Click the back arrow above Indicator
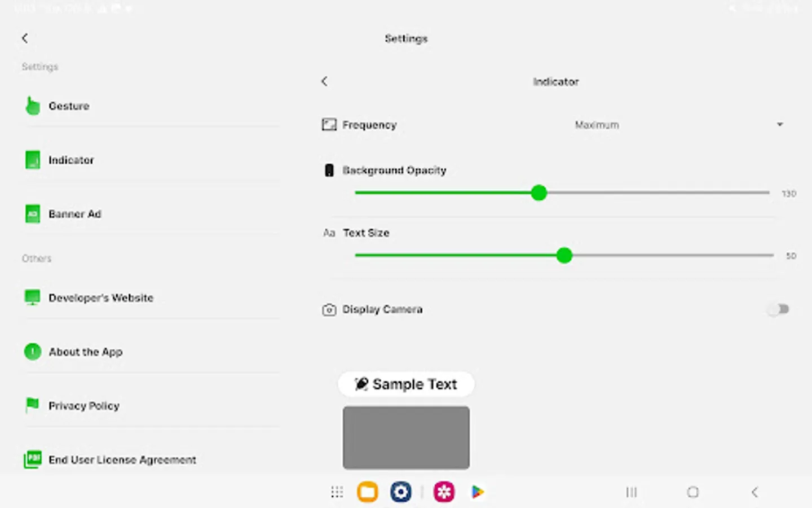The image size is (812, 508). point(324,81)
